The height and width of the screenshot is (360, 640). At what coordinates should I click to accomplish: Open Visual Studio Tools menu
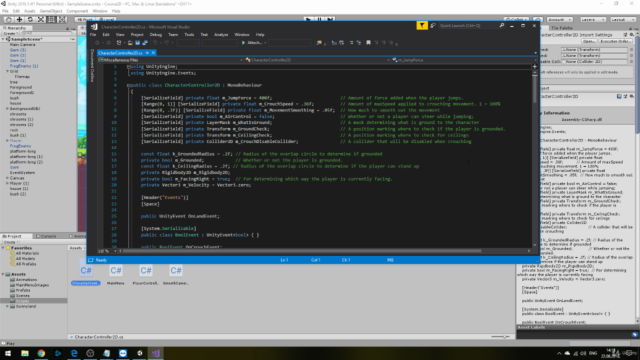[189, 35]
